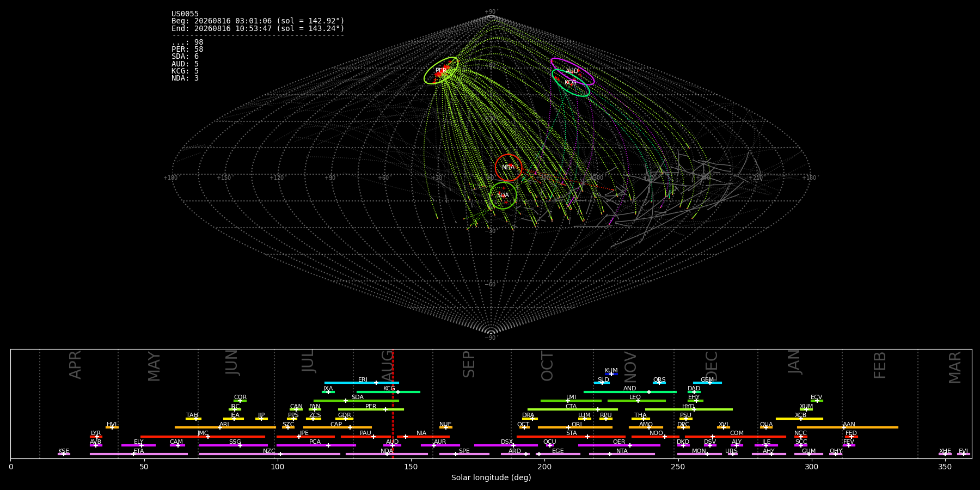Click the NTA shower bar in the timeline
980x490 pixels.
622,454
